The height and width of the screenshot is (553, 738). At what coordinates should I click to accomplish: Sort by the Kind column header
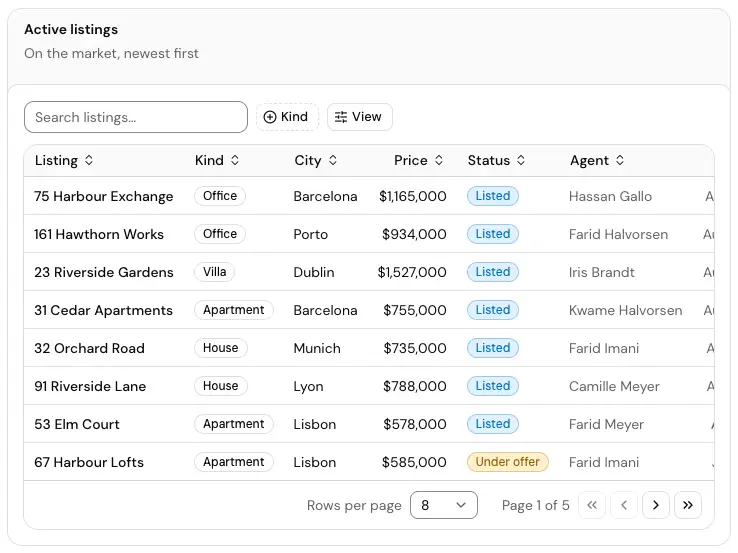217,160
